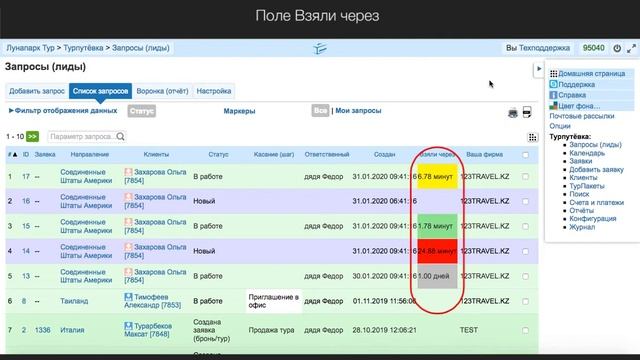Open Добавить заявку in sidebar
The width and height of the screenshot is (640, 360).
tap(596, 169)
